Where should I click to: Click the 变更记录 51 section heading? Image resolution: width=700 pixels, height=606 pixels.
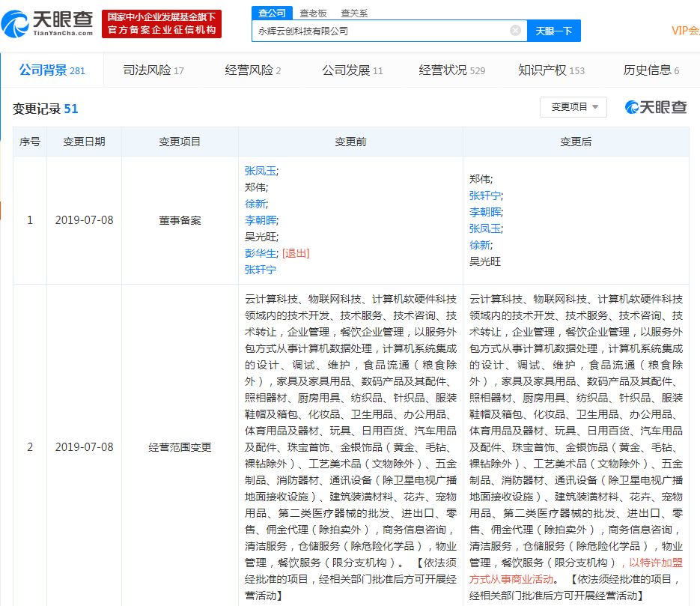pyautogui.click(x=45, y=109)
